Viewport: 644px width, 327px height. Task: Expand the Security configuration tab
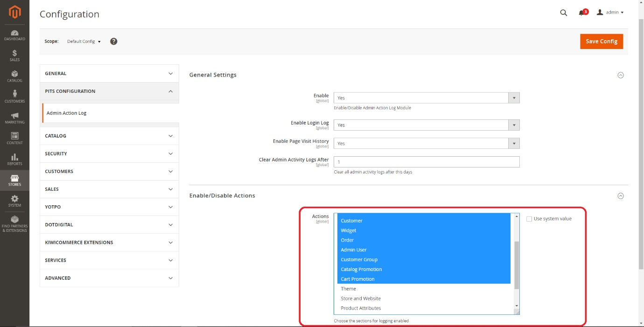pos(109,153)
